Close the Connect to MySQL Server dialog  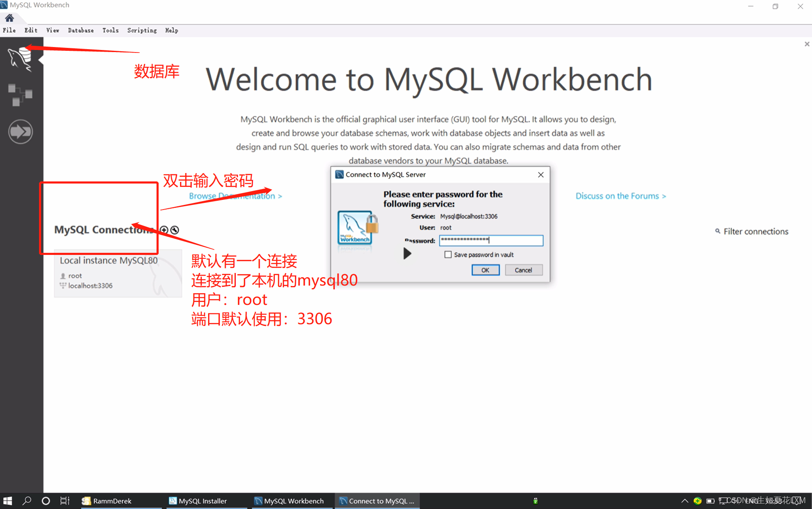(540, 175)
